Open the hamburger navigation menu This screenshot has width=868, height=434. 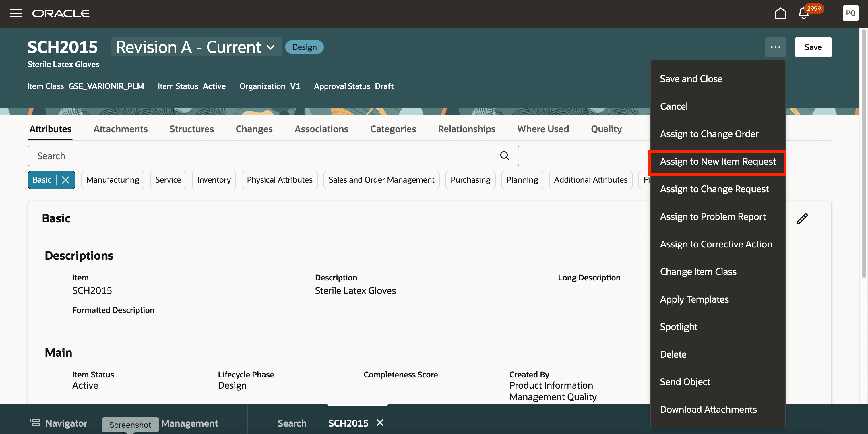click(16, 13)
